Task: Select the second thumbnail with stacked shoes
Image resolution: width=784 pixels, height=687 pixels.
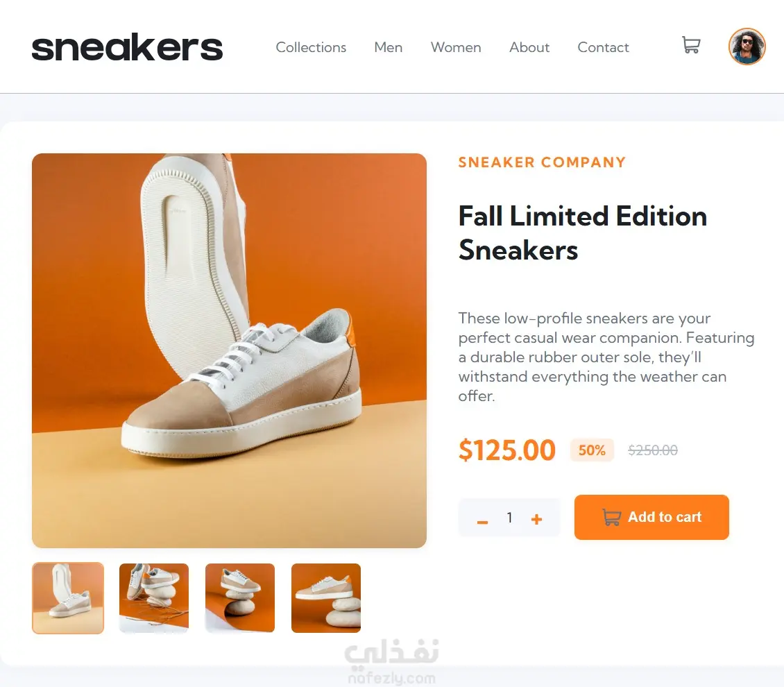Action: click(x=154, y=598)
